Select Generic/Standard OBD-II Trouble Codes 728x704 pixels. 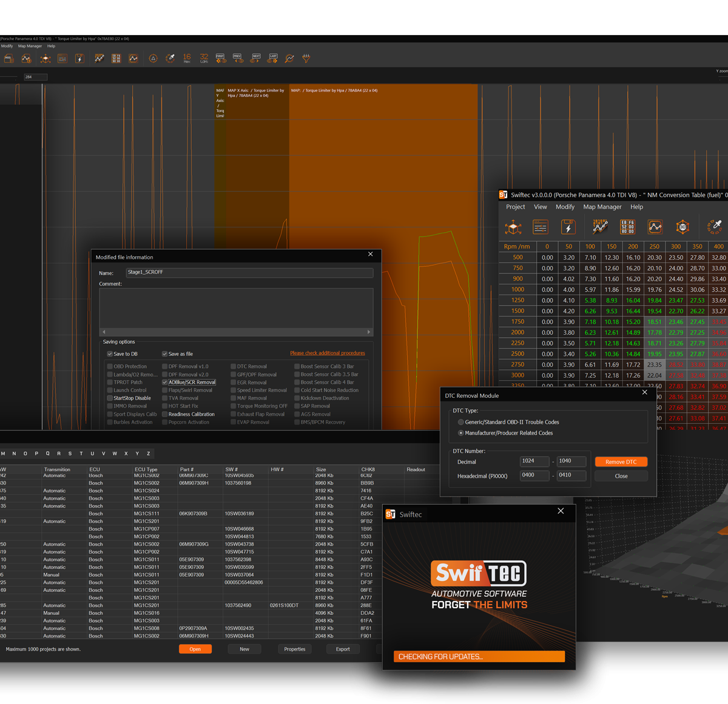[461, 422]
